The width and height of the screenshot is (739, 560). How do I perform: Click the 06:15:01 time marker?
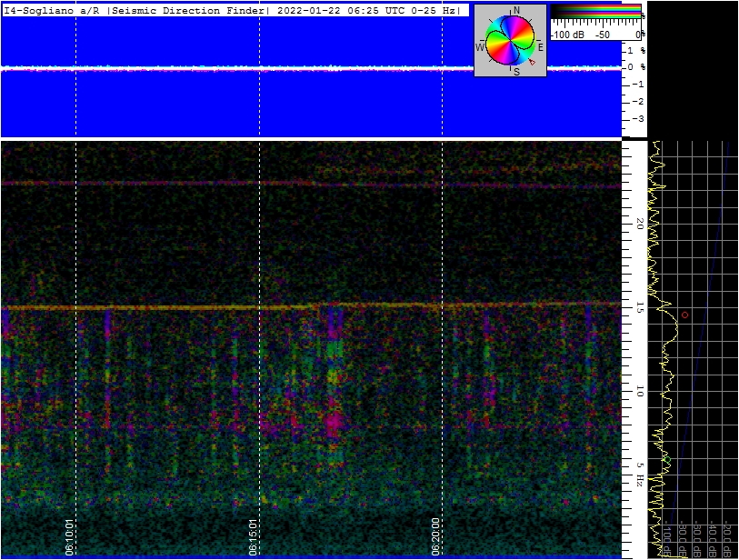[254, 536]
